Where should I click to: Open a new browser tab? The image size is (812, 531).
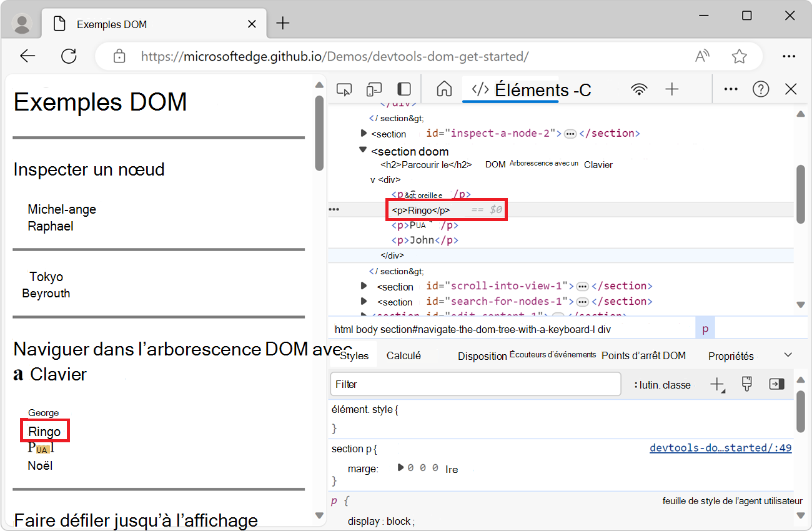[283, 24]
